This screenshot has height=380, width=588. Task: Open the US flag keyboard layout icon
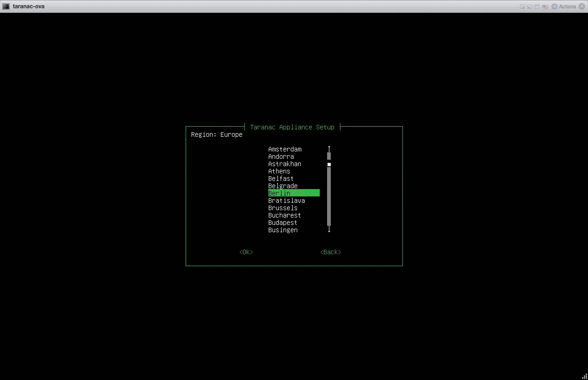click(545, 6)
